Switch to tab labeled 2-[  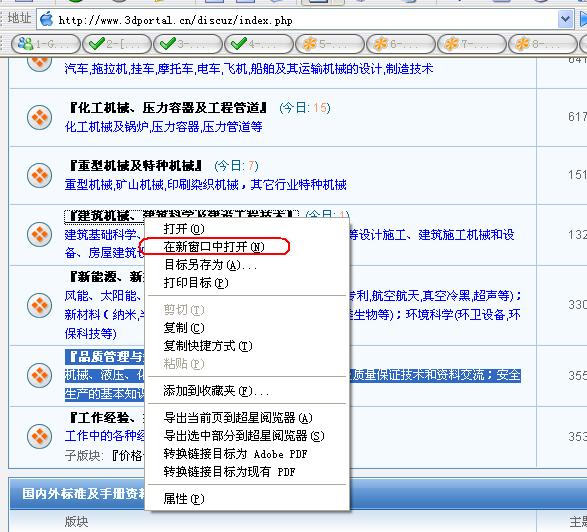pyautogui.click(x=117, y=44)
